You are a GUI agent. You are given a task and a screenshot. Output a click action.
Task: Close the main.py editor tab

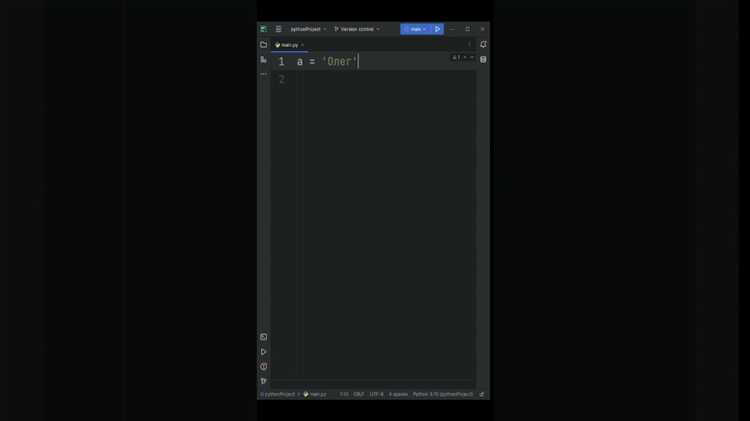pos(302,45)
